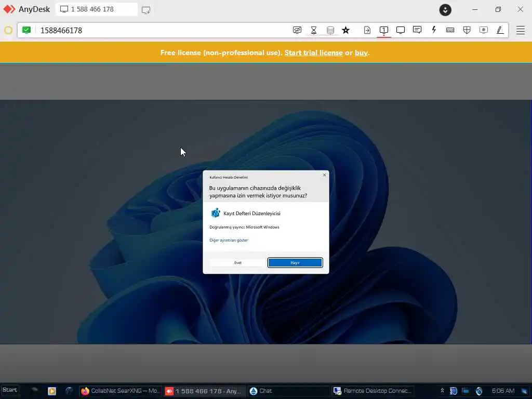The height and width of the screenshot is (399, 532).
Task: Open display settings monitor icon
Action: tap(401, 30)
